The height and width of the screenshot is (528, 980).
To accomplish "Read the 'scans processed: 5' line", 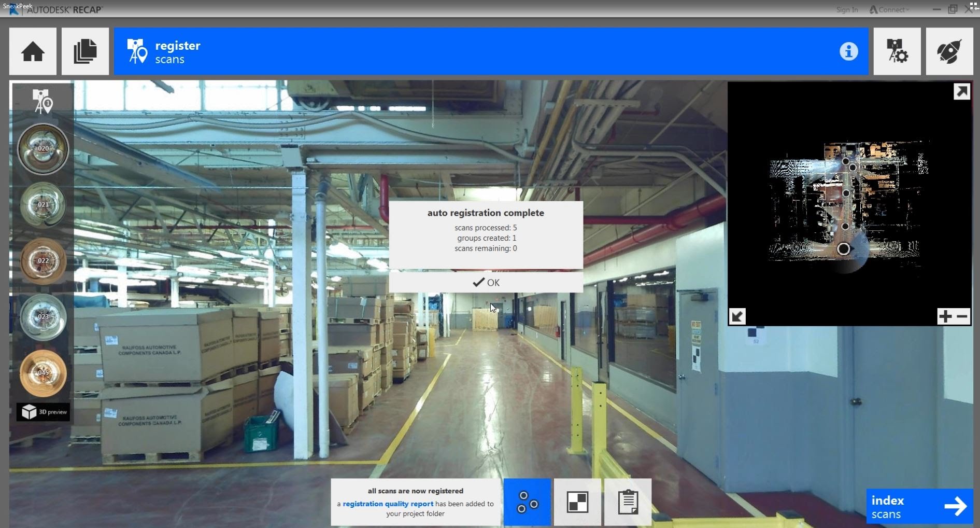I will 486,228.
